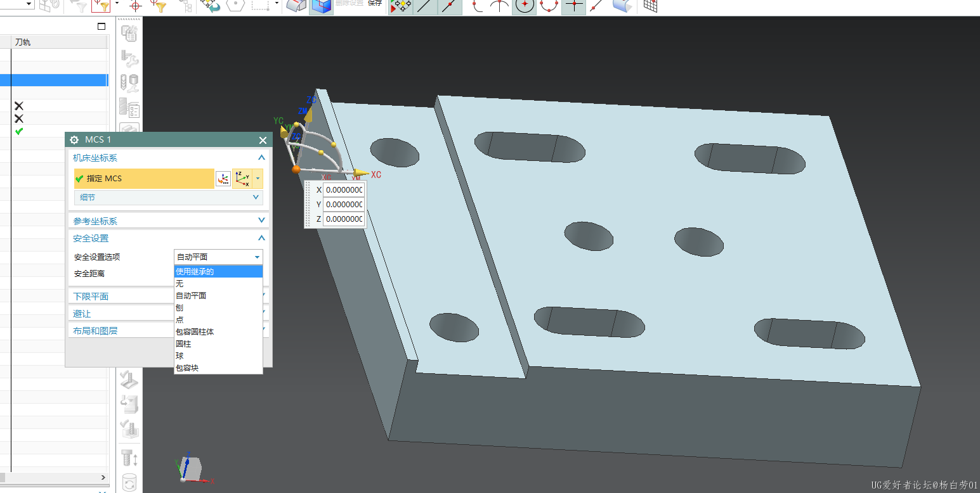Click the 保存 save button in toolbar
The image size is (980, 493).
pyautogui.click(x=375, y=3)
